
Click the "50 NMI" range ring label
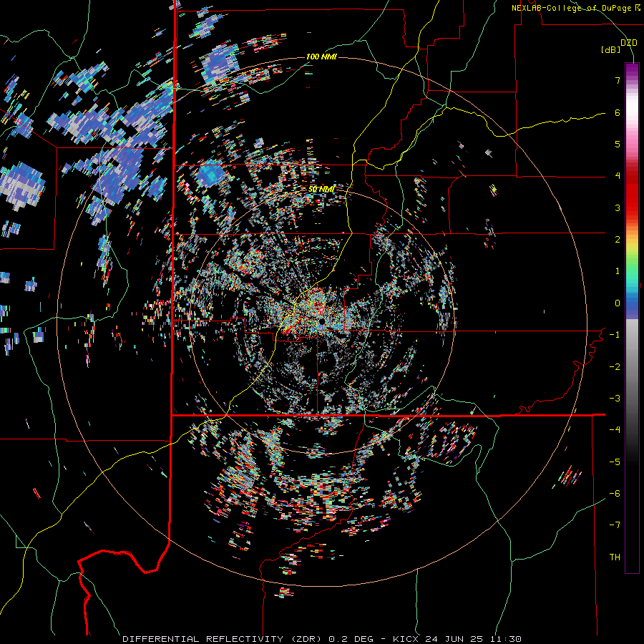pos(321,190)
